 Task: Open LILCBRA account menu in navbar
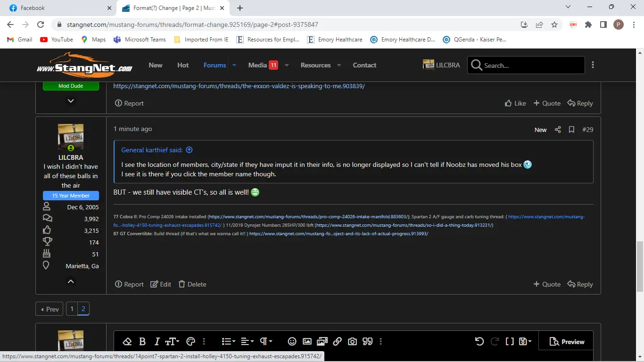click(x=441, y=65)
